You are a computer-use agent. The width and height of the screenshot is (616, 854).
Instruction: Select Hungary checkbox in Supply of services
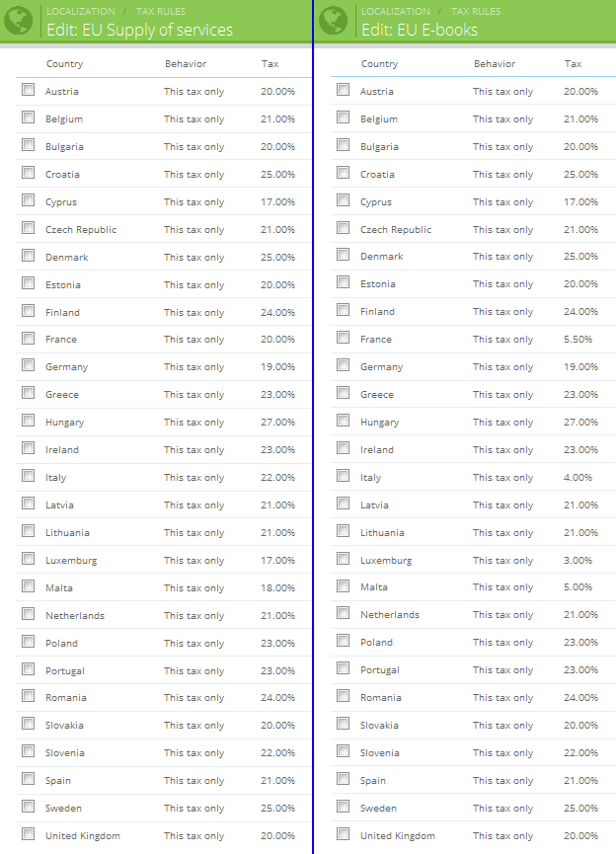[x=29, y=420]
